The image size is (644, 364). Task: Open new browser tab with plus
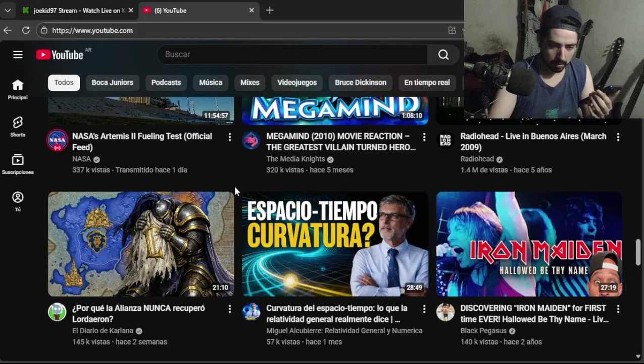click(x=270, y=10)
